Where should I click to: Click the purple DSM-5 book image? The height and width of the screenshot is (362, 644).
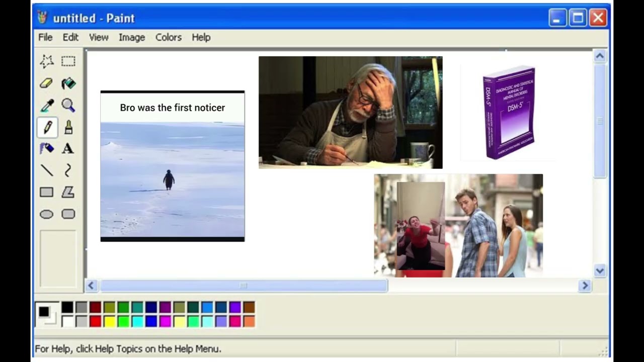click(x=508, y=112)
